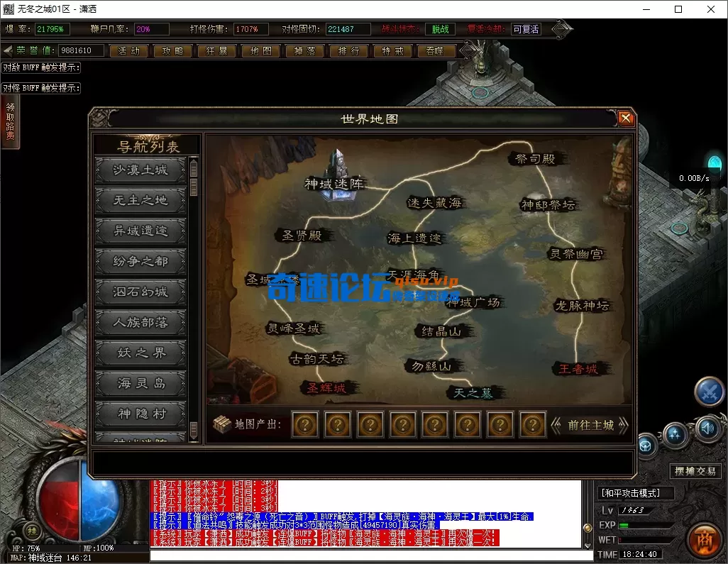Click first 地图产出 question-mark slot
This screenshot has height=564, width=728.
(x=305, y=424)
